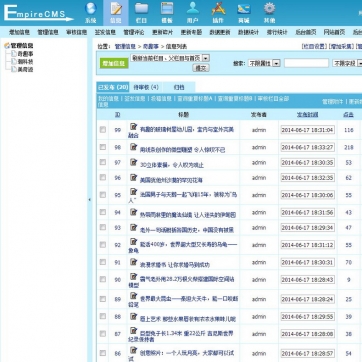The height and width of the screenshot is (362, 362).
Task: Tick the checkbox for row ID 98
Action: [x=103, y=147]
